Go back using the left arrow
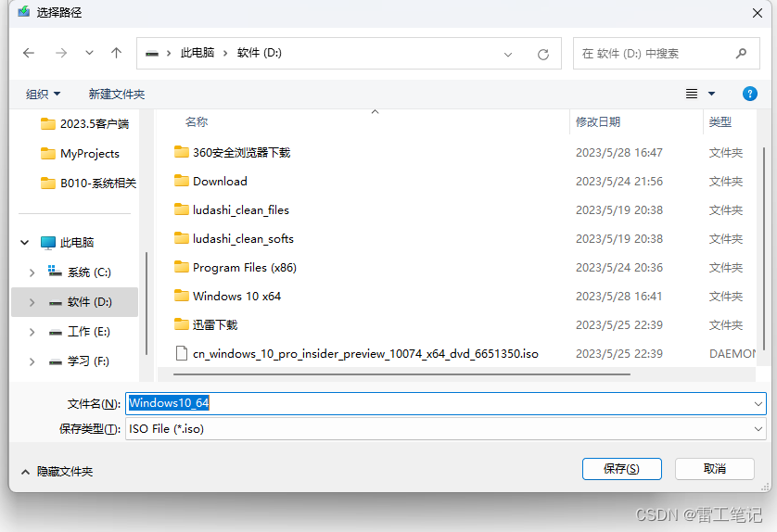Viewport: 777px width, 532px height. coord(29,53)
